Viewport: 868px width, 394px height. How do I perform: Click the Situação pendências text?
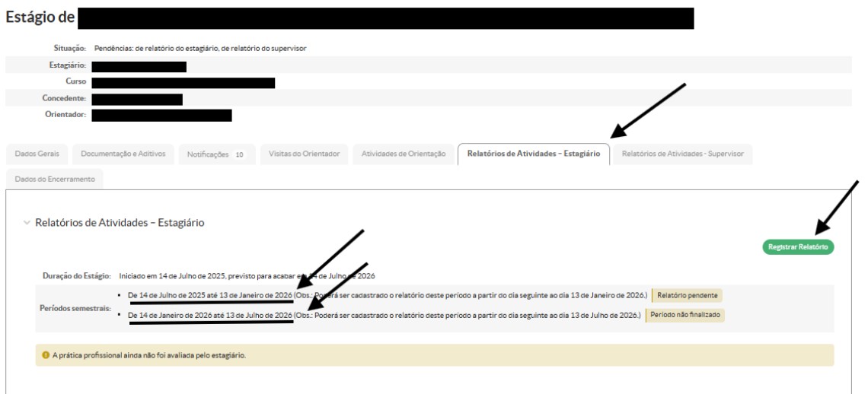200,49
